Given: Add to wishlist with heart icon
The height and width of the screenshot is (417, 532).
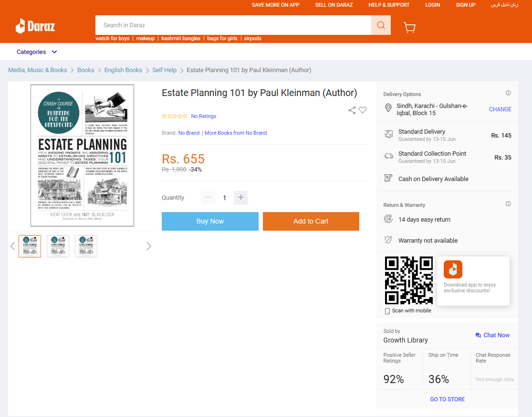Looking at the screenshot, I should pyautogui.click(x=362, y=110).
